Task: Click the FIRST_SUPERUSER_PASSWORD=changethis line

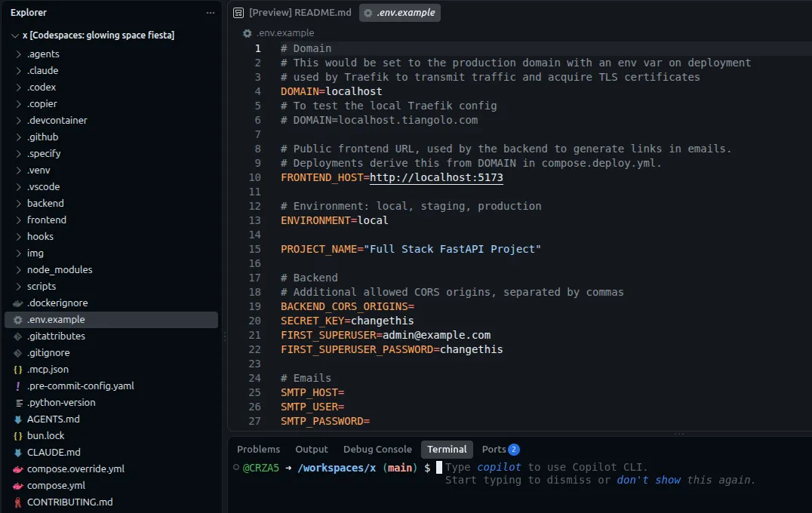Action: coord(392,349)
